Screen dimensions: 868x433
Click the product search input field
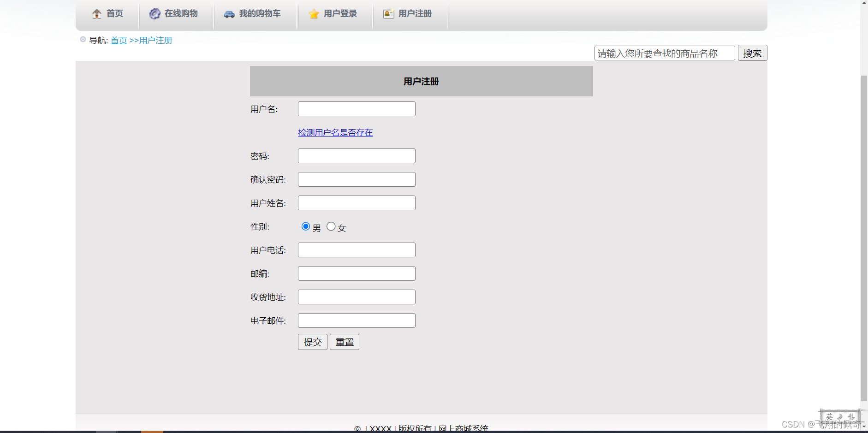pyautogui.click(x=664, y=53)
